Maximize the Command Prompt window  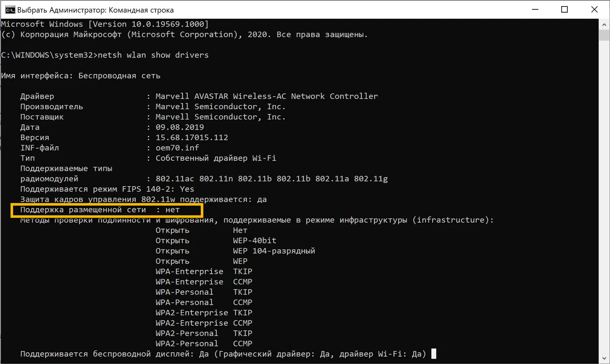coord(564,9)
